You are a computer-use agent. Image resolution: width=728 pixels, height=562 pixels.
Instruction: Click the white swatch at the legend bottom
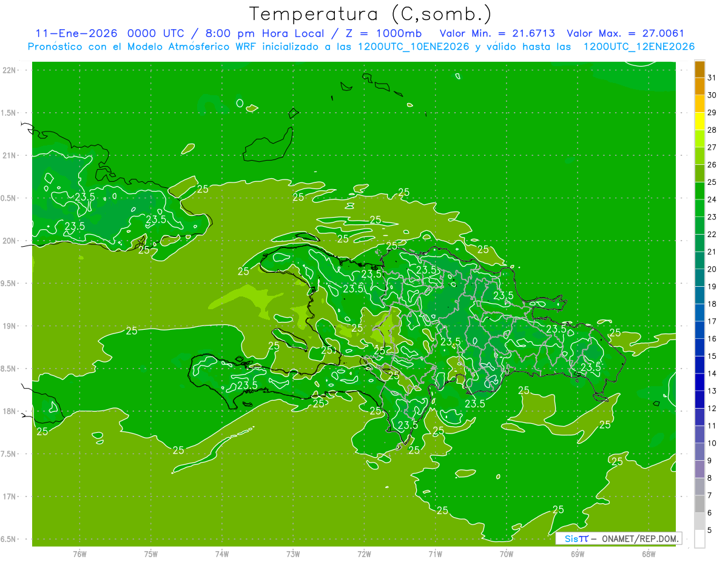699,538
